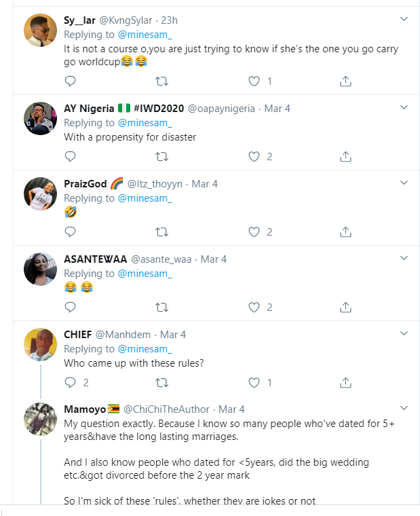Expand options menu on AY Nigeria's tweet
Image resolution: width=420 pixels, height=516 pixels.
click(x=404, y=107)
